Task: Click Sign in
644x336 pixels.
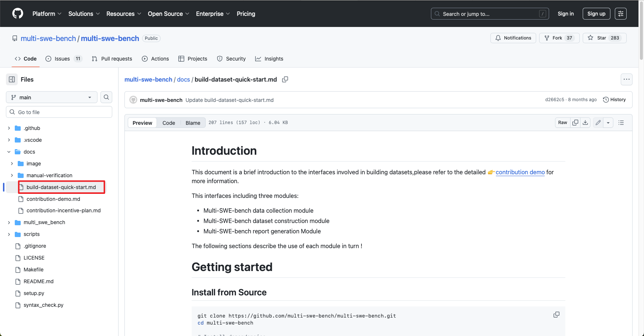Action: (x=566, y=14)
